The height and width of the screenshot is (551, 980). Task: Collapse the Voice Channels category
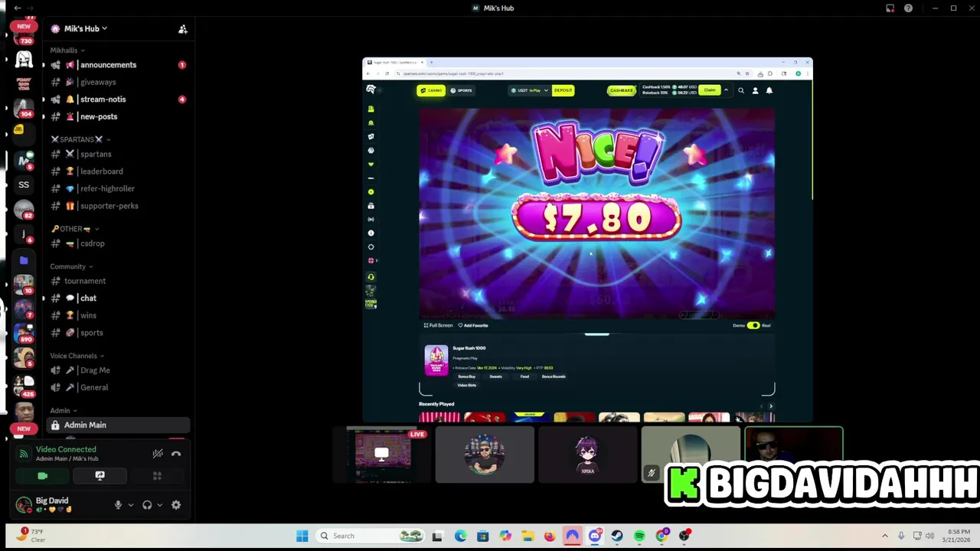pyautogui.click(x=77, y=356)
